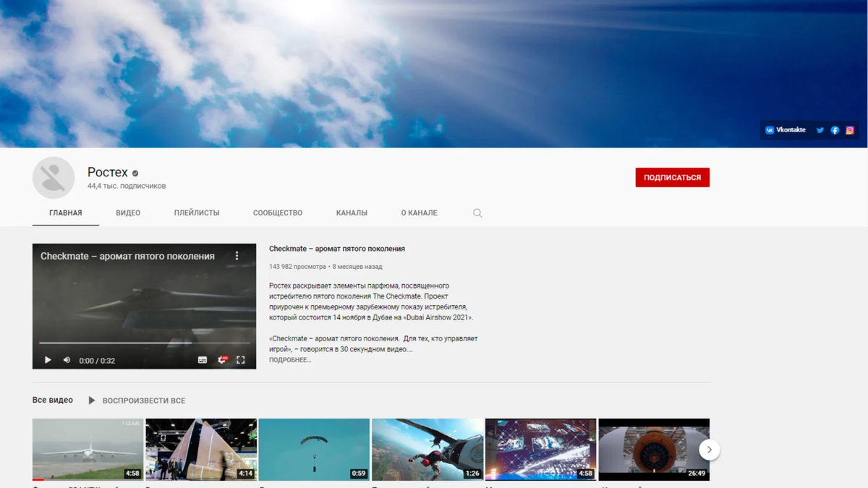
Task: Open the pyramid exhibit video 4:14
Action: 201,450
